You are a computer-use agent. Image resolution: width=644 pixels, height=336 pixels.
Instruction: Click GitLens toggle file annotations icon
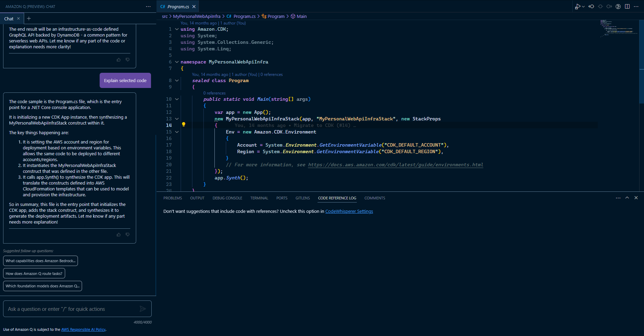618,7
